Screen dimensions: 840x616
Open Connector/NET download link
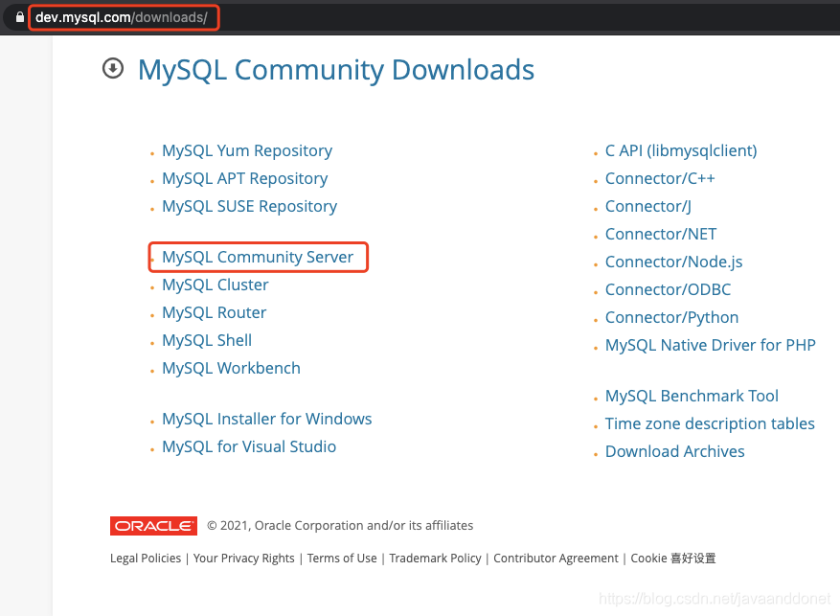tap(661, 234)
